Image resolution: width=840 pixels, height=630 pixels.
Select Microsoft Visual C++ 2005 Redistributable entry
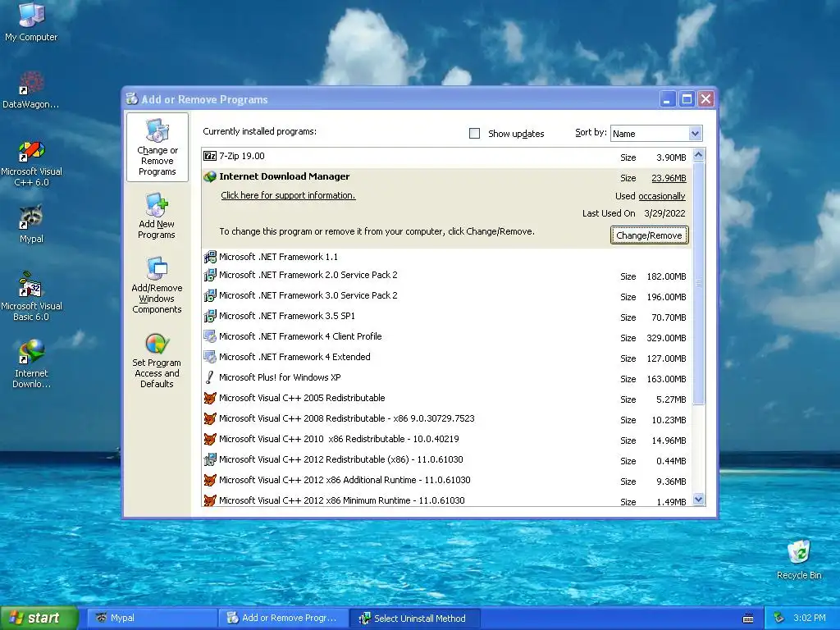click(x=302, y=398)
